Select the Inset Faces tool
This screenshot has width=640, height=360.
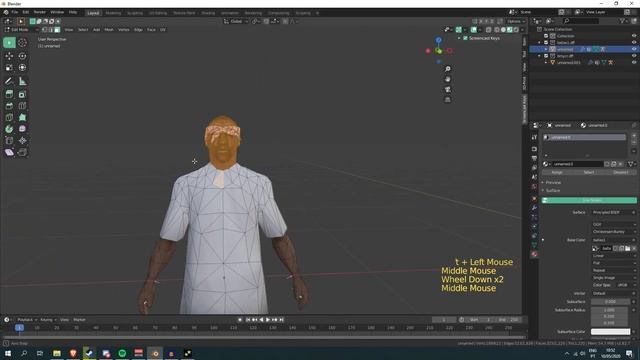(x=22, y=94)
